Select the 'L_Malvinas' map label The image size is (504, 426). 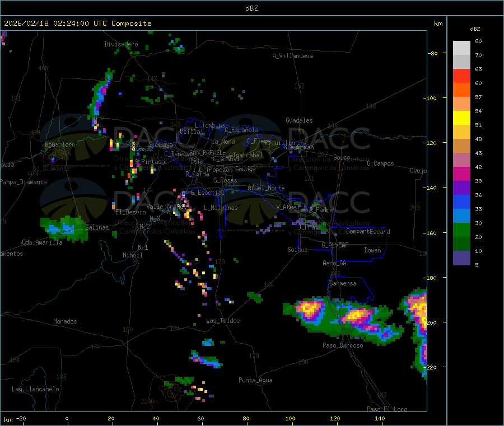[x=221, y=208]
